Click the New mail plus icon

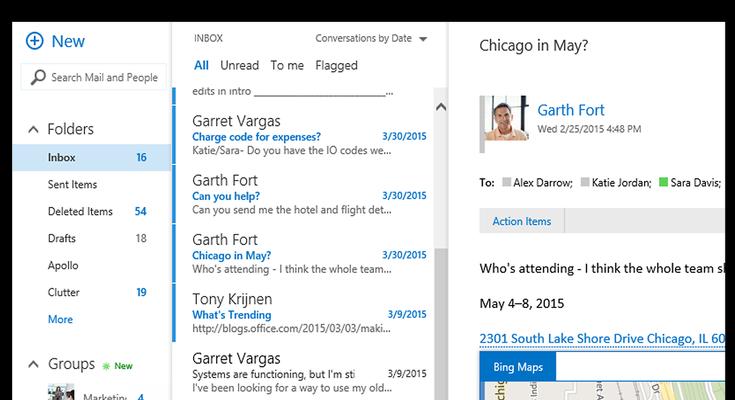point(34,41)
